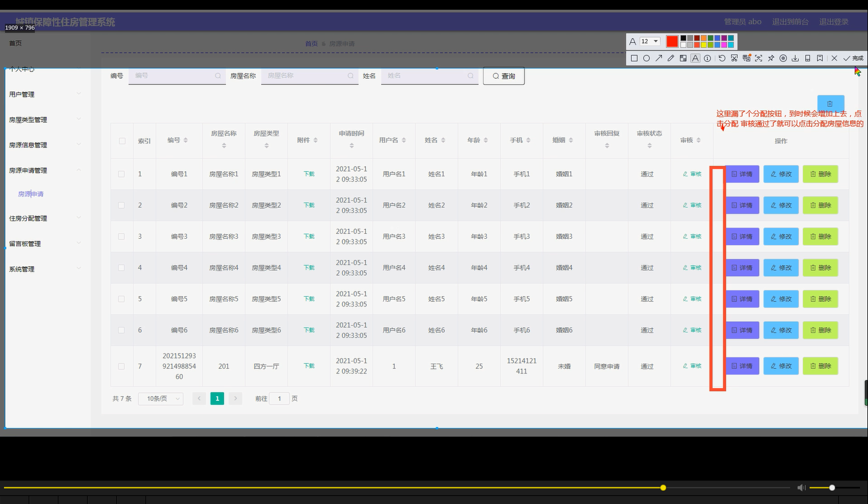Click the blue trash batch-delete button
This screenshot has height=504, width=868.
tap(830, 104)
